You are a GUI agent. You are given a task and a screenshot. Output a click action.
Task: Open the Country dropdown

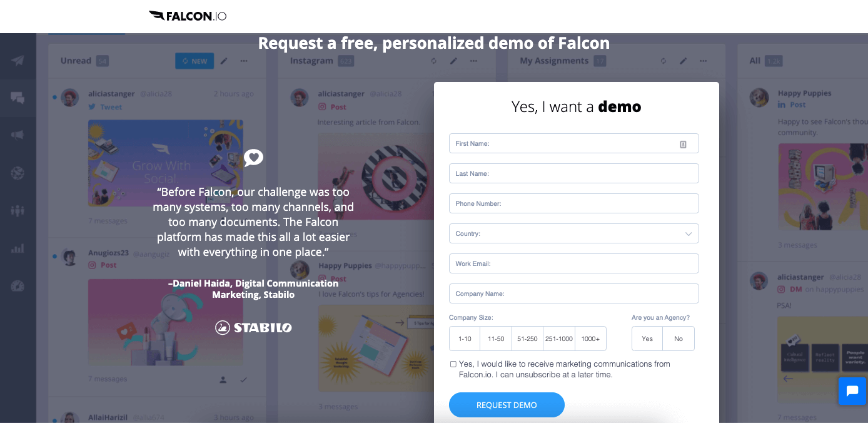point(573,233)
